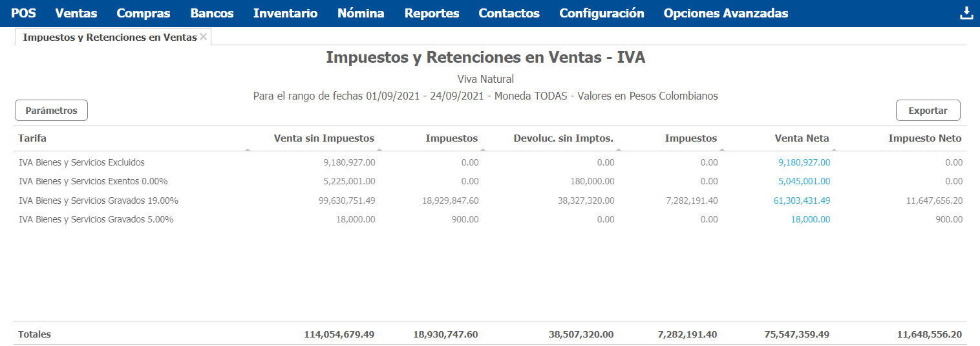Image resolution: width=980 pixels, height=346 pixels.
Task: Select the Impuestos y Retenciones en Ventas tab
Action: (109, 38)
